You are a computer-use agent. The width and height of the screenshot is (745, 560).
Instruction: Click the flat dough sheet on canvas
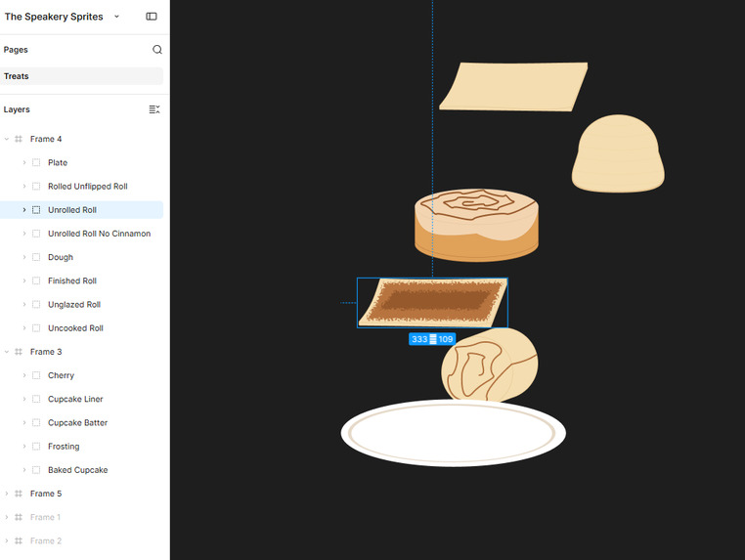pos(513,87)
